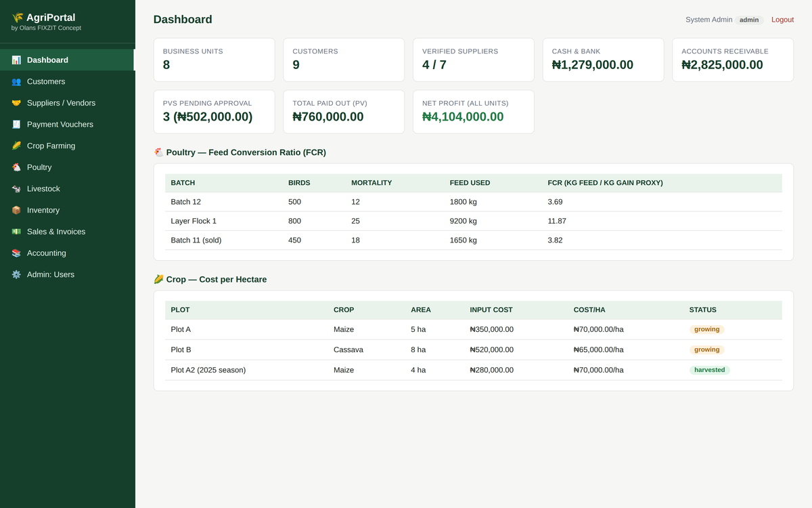Viewport: 812px width, 508px height.
Task: Open the Accounting module
Action: 68,253
